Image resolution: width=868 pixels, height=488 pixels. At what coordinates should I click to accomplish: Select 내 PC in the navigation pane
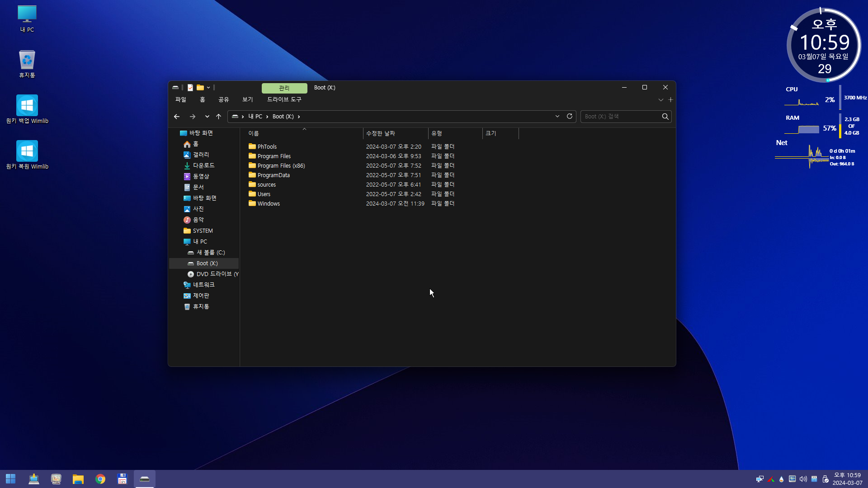click(x=195, y=242)
